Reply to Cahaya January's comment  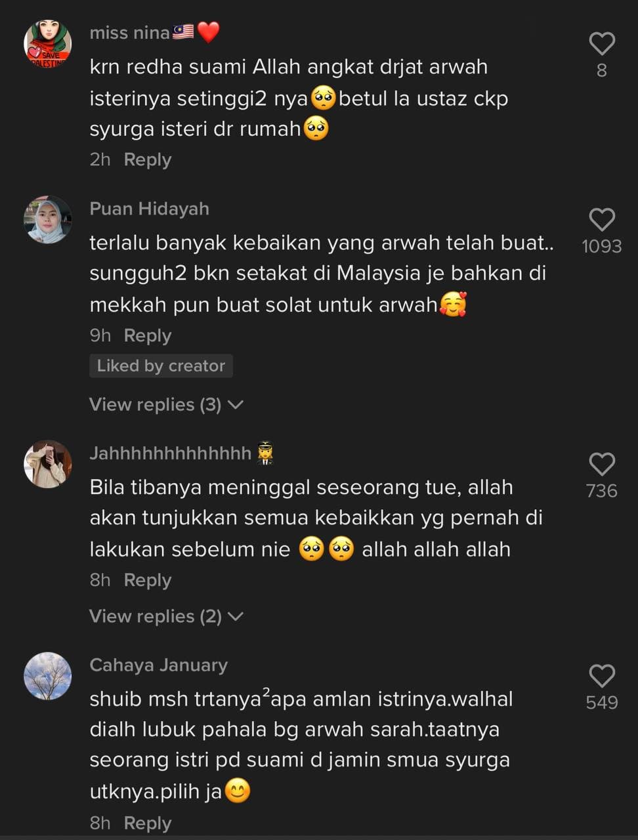pyautogui.click(x=148, y=824)
